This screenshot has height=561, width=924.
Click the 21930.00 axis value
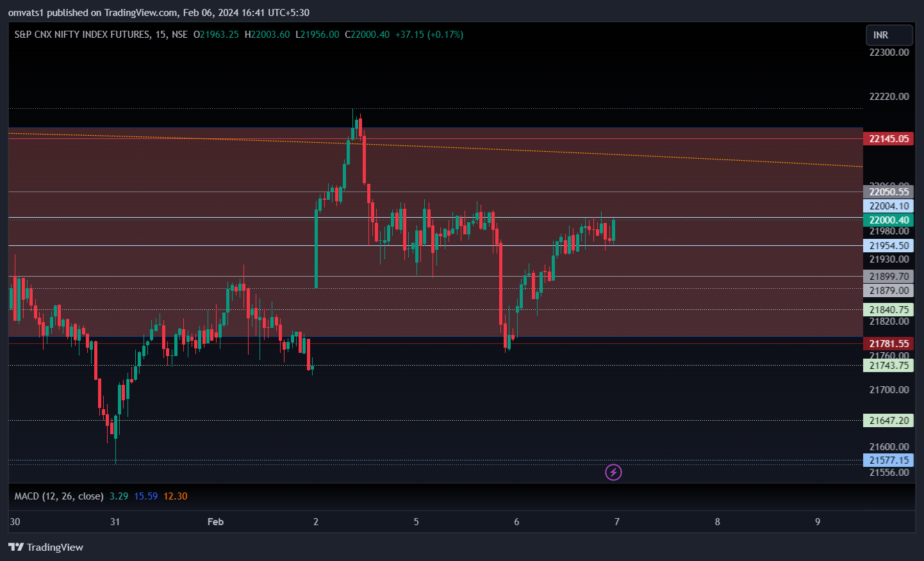889,259
